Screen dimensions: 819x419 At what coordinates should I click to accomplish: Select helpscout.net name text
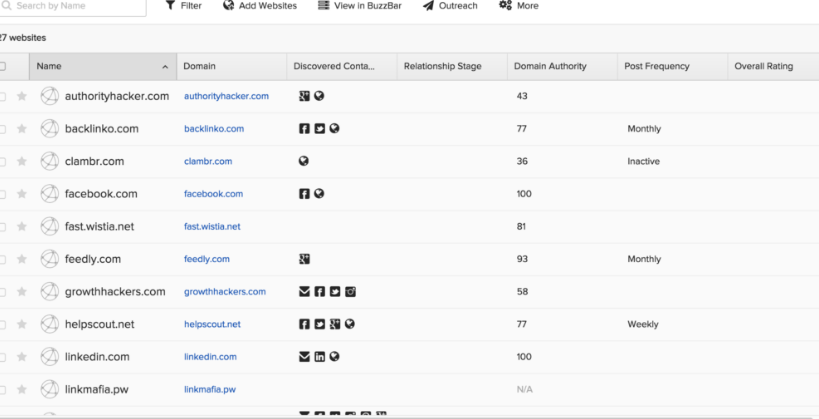(99, 324)
